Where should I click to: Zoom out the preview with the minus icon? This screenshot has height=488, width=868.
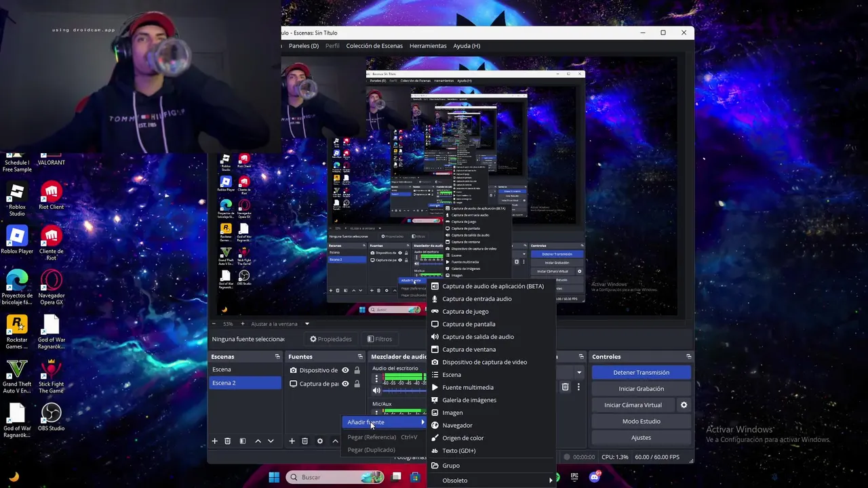(x=214, y=324)
